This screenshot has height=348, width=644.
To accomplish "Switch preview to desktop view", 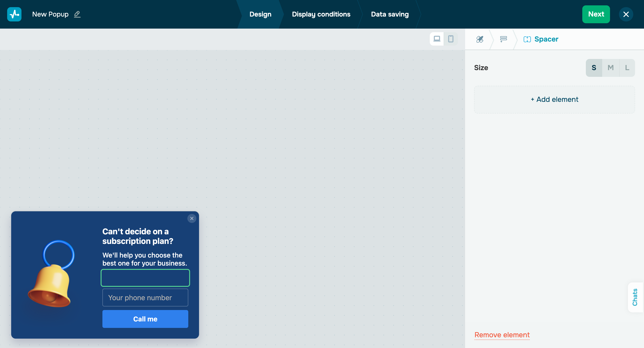I will (x=437, y=39).
